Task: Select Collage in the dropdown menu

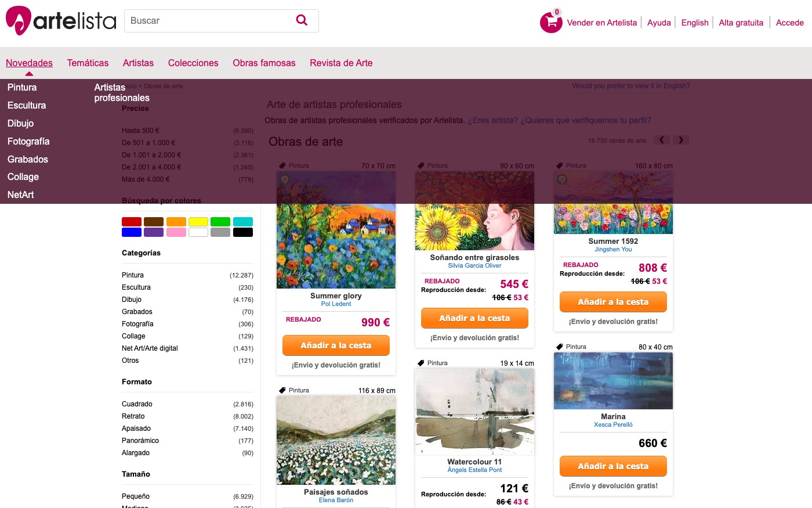Action: (23, 176)
